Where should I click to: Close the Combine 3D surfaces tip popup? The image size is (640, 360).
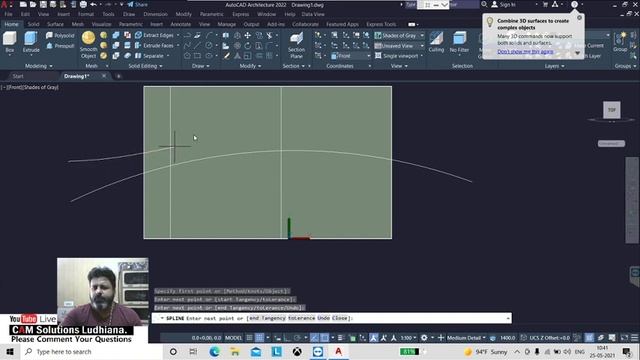(579, 18)
